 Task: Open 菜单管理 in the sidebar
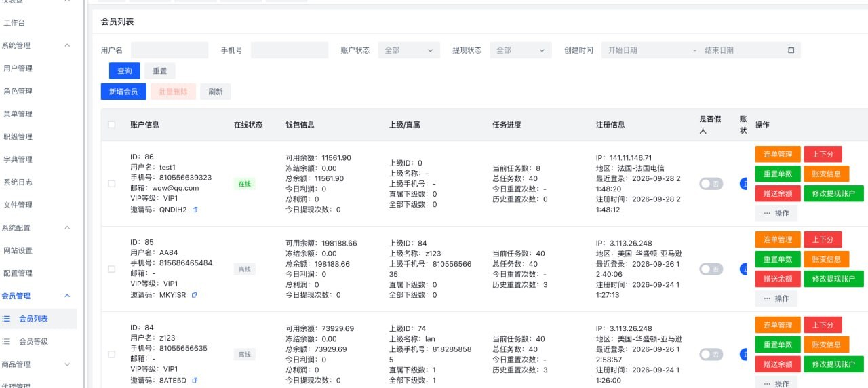(x=18, y=114)
